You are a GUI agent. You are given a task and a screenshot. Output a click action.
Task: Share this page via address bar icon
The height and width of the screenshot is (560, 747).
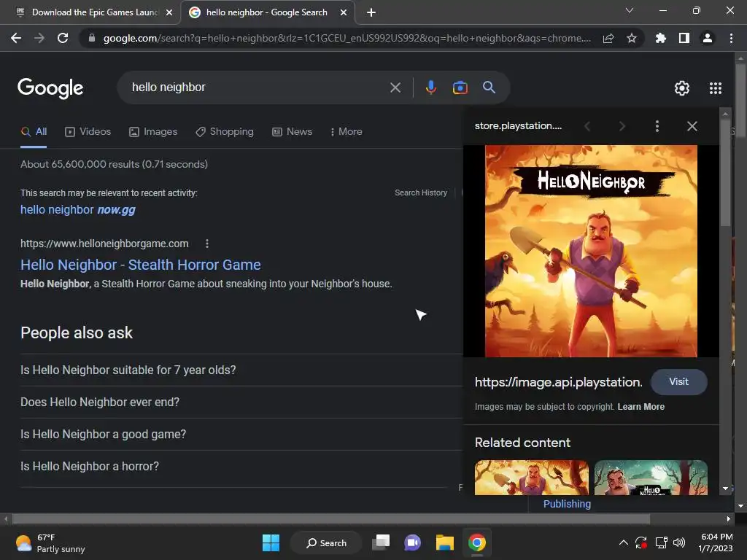pyautogui.click(x=608, y=39)
